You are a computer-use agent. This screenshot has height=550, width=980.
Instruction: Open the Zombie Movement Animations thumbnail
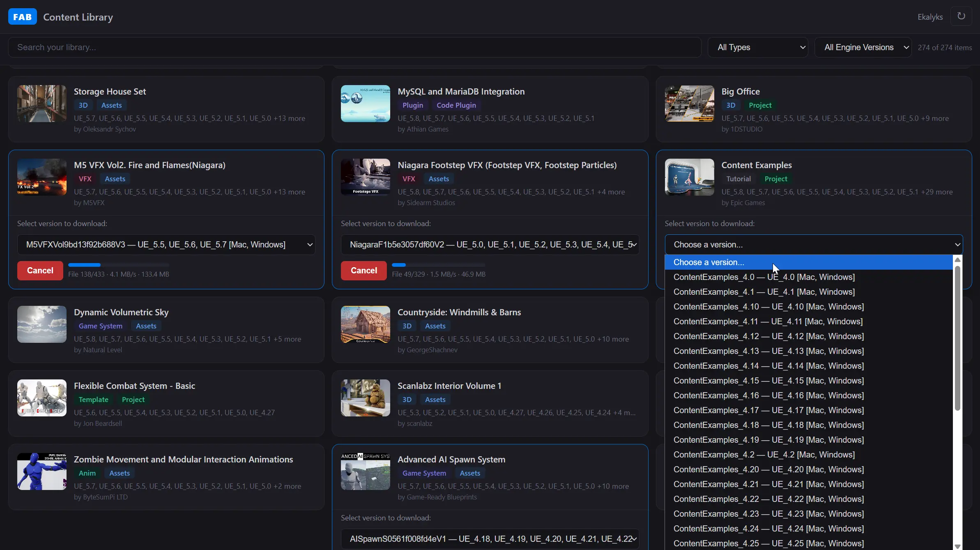(42, 471)
